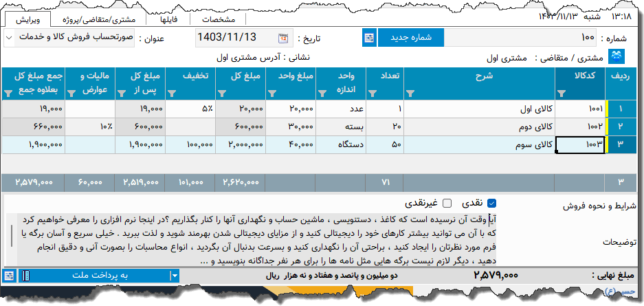Open the به پرداخت ملت dropdown arrow
644x306 pixels.
click(x=175, y=276)
